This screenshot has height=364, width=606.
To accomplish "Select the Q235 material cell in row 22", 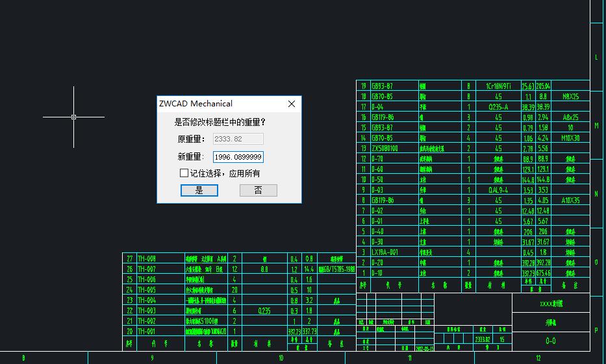I will [x=264, y=311].
